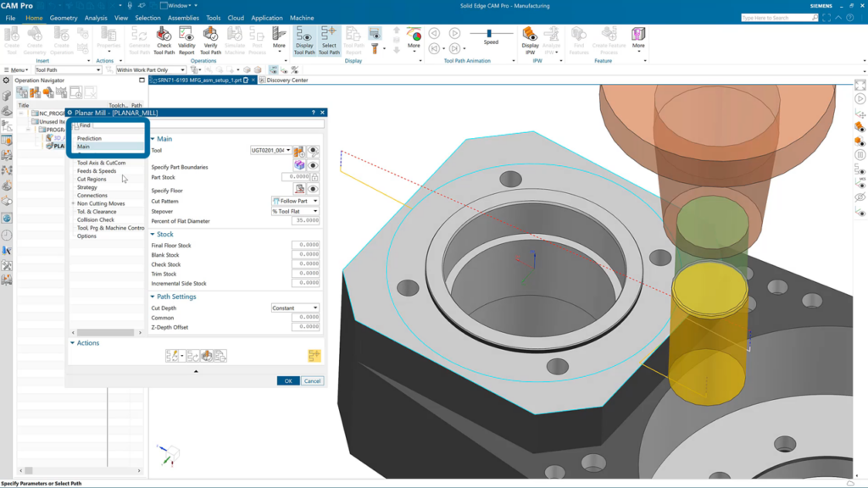Screen dimensions: 868x488
Task: Click the Check Tool Path icon
Action: click(x=164, y=35)
